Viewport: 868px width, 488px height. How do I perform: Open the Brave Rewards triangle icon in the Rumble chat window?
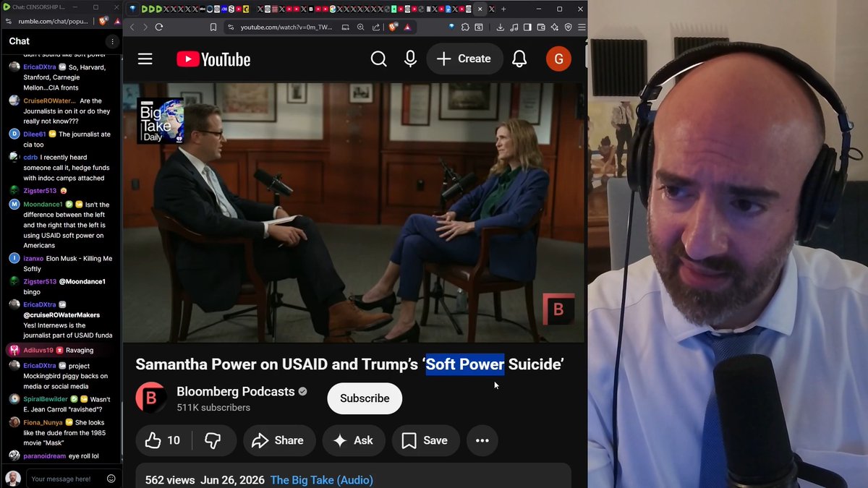click(x=117, y=22)
